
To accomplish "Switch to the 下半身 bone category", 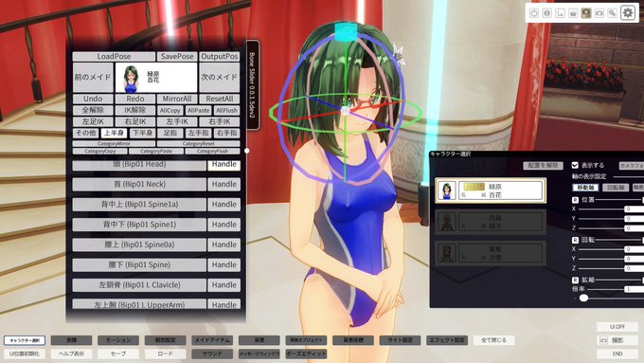I will (x=142, y=134).
